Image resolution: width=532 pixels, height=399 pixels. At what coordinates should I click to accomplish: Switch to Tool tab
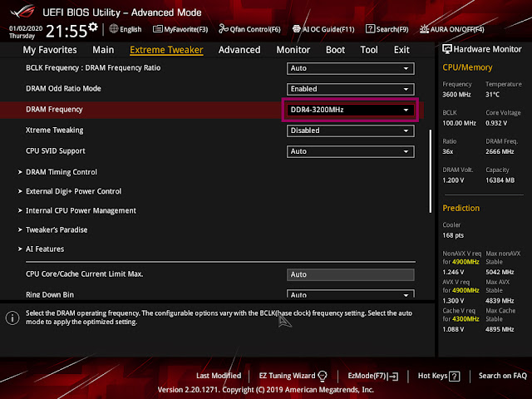pos(369,50)
